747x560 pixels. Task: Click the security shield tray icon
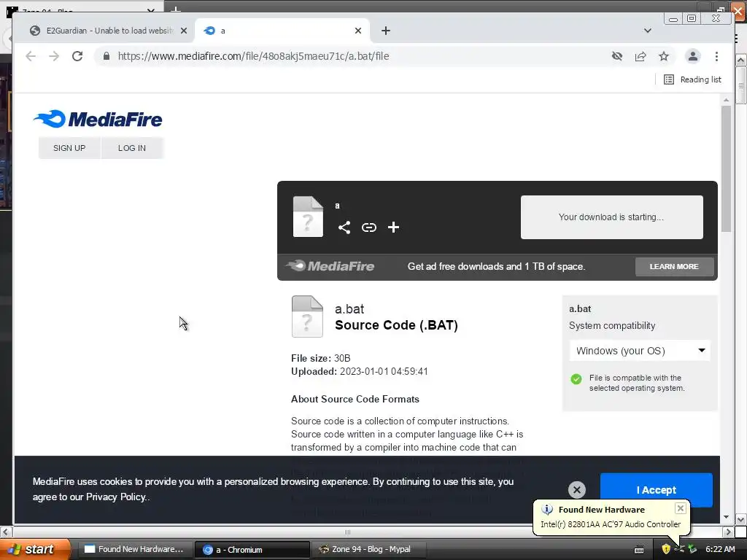(665, 549)
